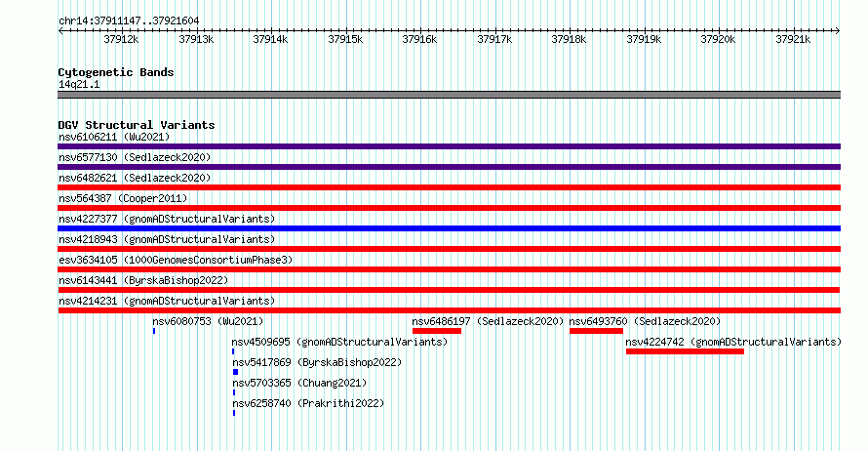Click the nsv6143441 red variant bar
The height and width of the screenshot is (451, 868).
coord(449,290)
